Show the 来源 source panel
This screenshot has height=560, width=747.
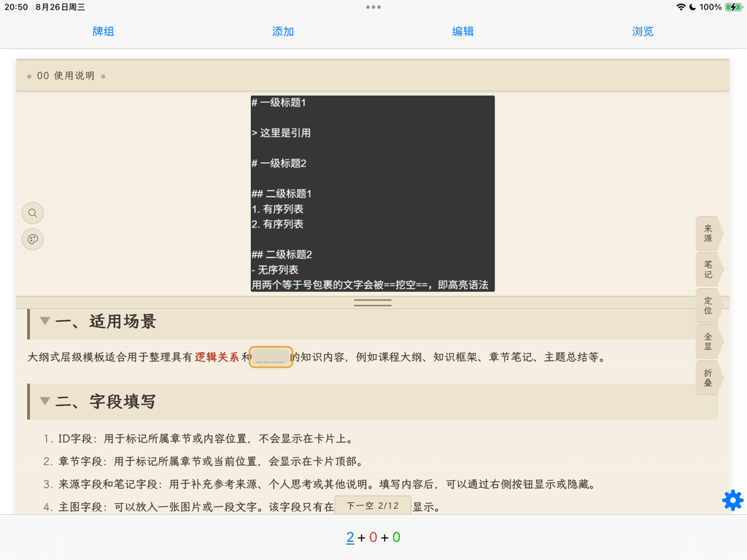click(708, 233)
